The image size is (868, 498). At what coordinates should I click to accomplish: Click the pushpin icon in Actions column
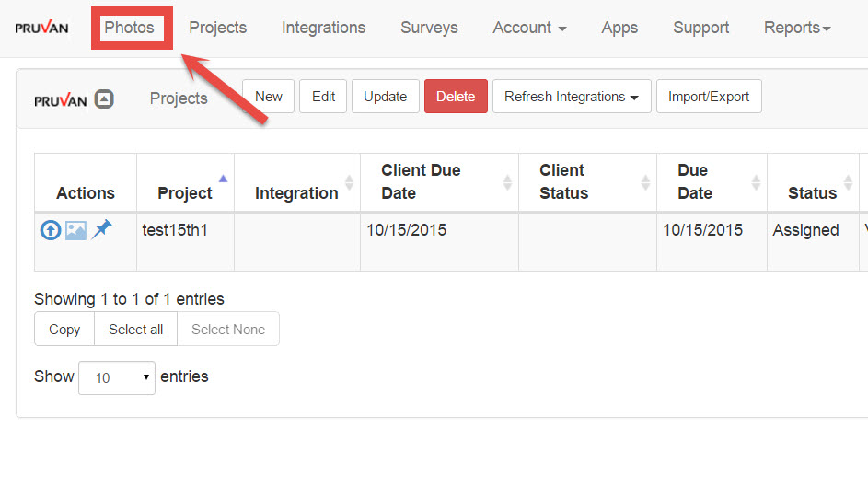pyautogui.click(x=101, y=229)
